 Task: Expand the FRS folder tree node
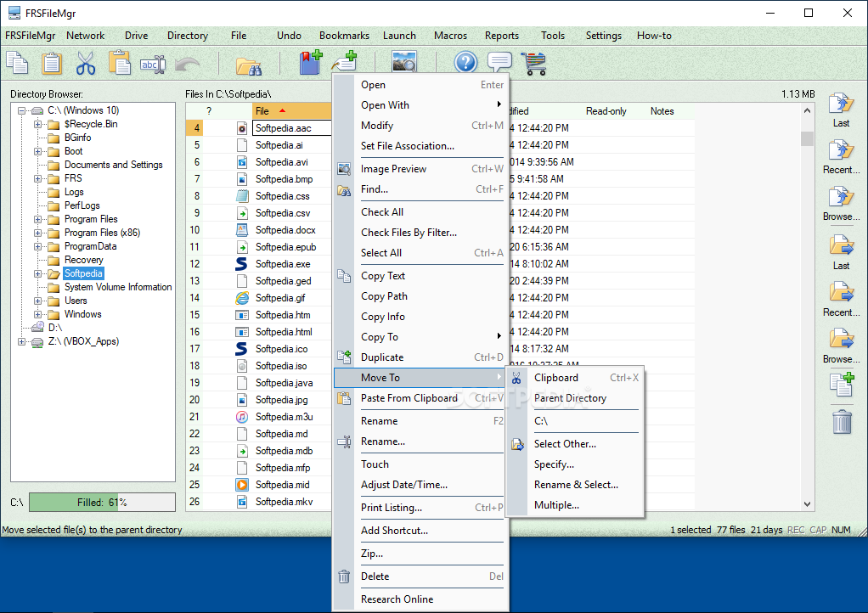37,178
